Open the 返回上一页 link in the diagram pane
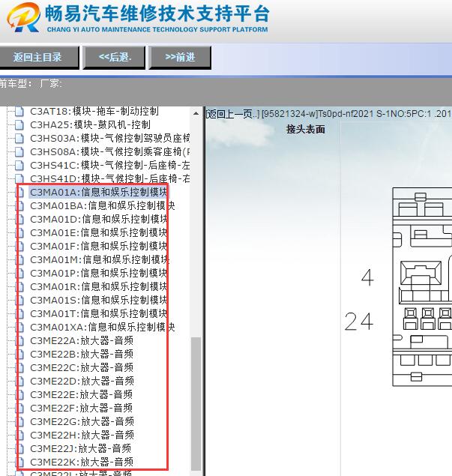Image resolution: width=452 pixels, height=476 pixels. [233, 114]
